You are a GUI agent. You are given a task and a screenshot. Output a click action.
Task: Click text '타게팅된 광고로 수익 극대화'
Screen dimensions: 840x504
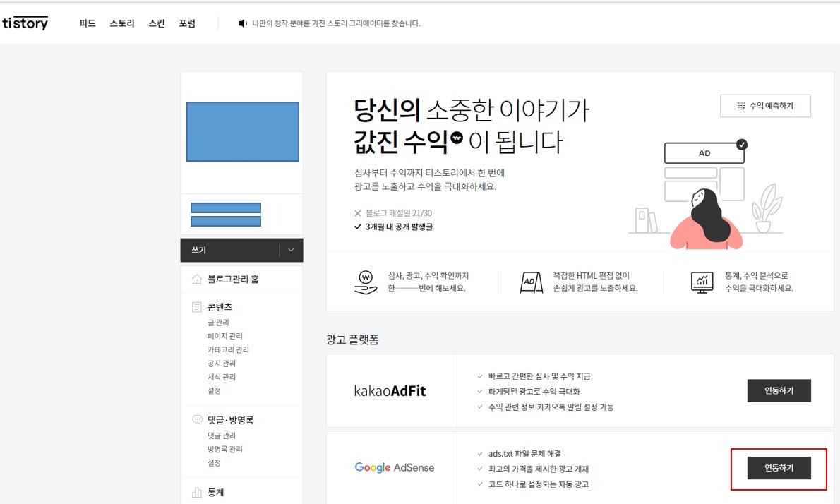pyautogui.click(x=534, y=392)
